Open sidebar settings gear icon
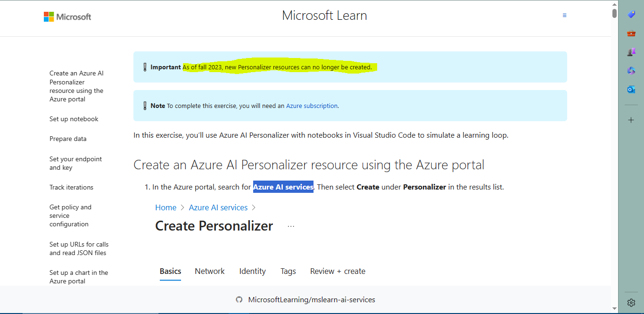Image resolution: width=644 pixels, height=314 pixels. [631, 303]
